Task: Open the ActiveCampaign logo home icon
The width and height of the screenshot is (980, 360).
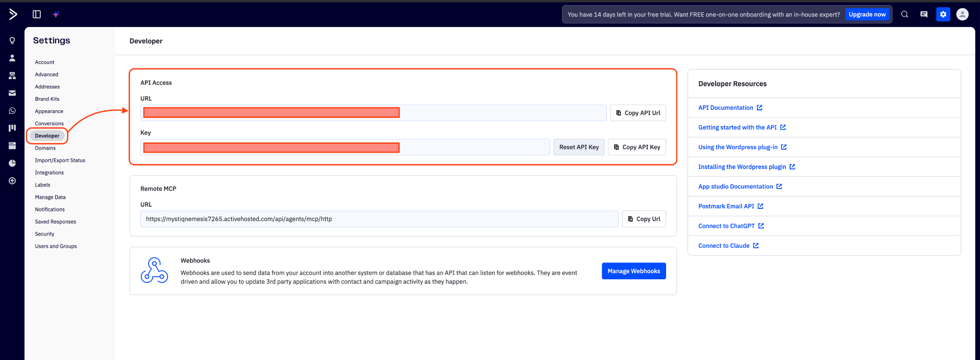Action: coord(13,14)
